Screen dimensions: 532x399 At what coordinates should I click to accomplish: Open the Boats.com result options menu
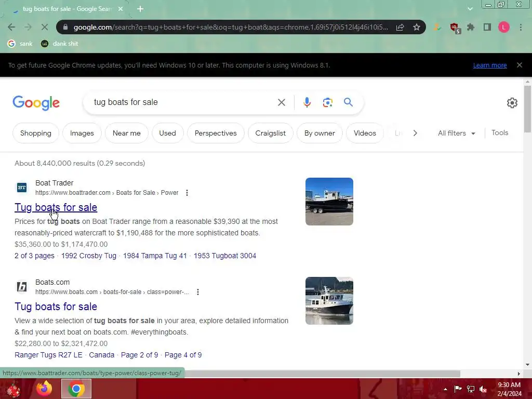pos(198,292)
